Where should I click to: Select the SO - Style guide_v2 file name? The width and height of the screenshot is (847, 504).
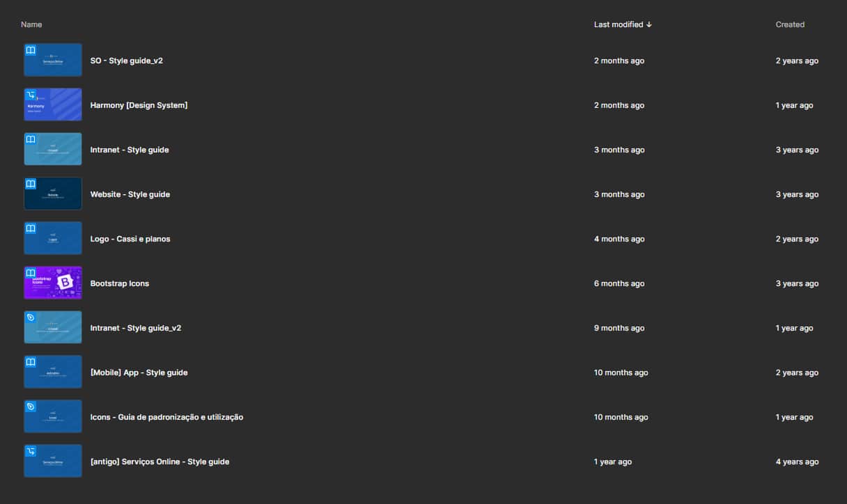[x=127, y=61]
